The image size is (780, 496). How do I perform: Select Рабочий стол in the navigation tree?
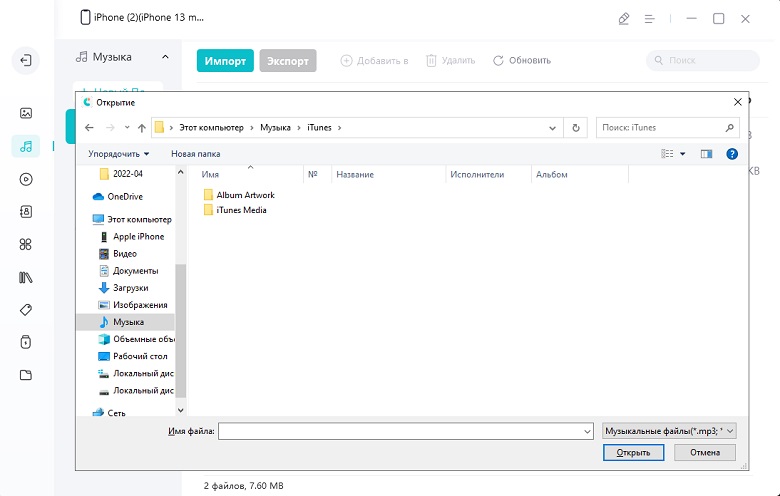(133, 356)
